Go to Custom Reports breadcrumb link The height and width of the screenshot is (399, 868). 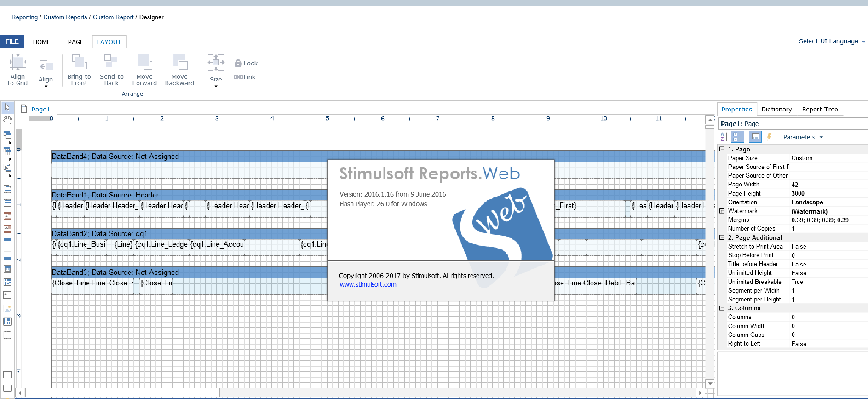[65, 17]
